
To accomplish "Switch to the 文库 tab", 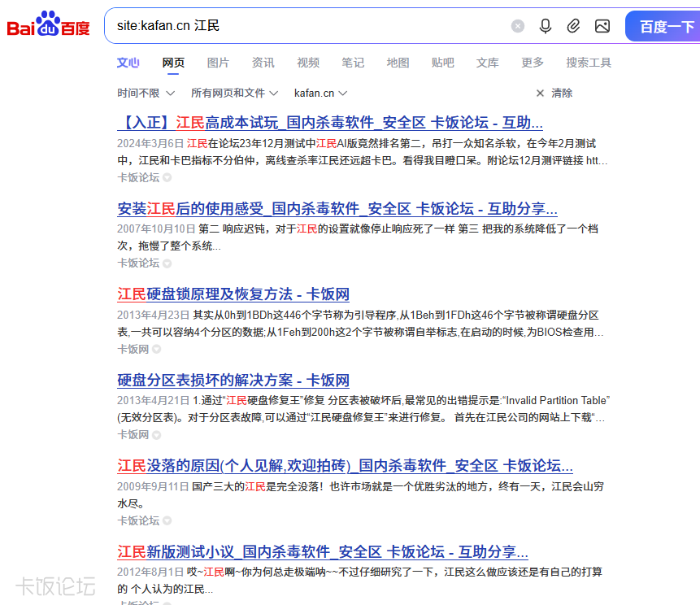I will pyautogui.click(x=487, y=63).
